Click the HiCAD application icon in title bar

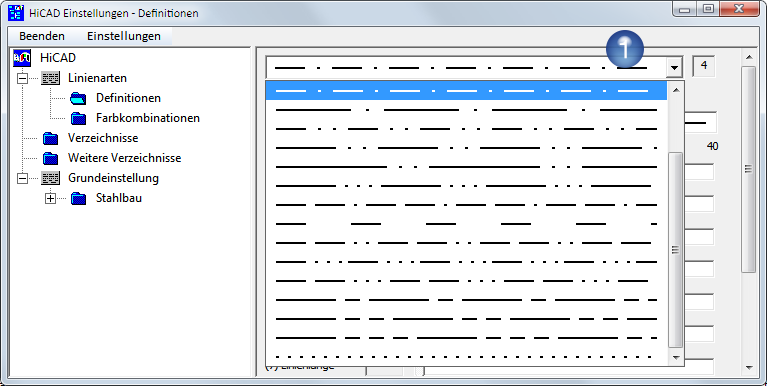[x=16, y=12]
